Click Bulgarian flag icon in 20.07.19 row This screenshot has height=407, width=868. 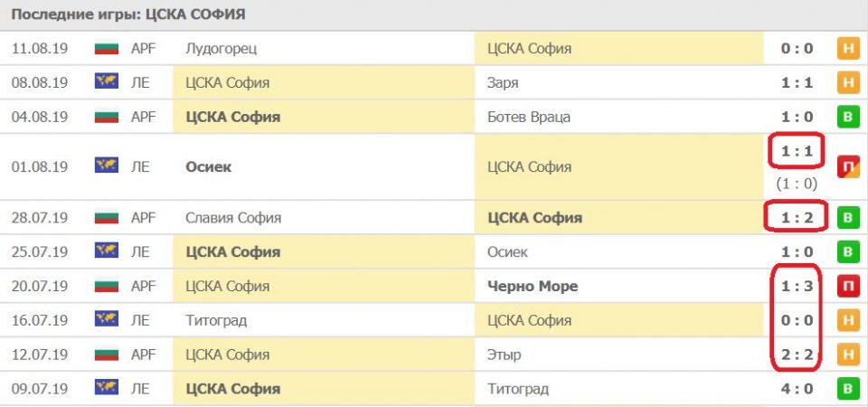point(106,286)
